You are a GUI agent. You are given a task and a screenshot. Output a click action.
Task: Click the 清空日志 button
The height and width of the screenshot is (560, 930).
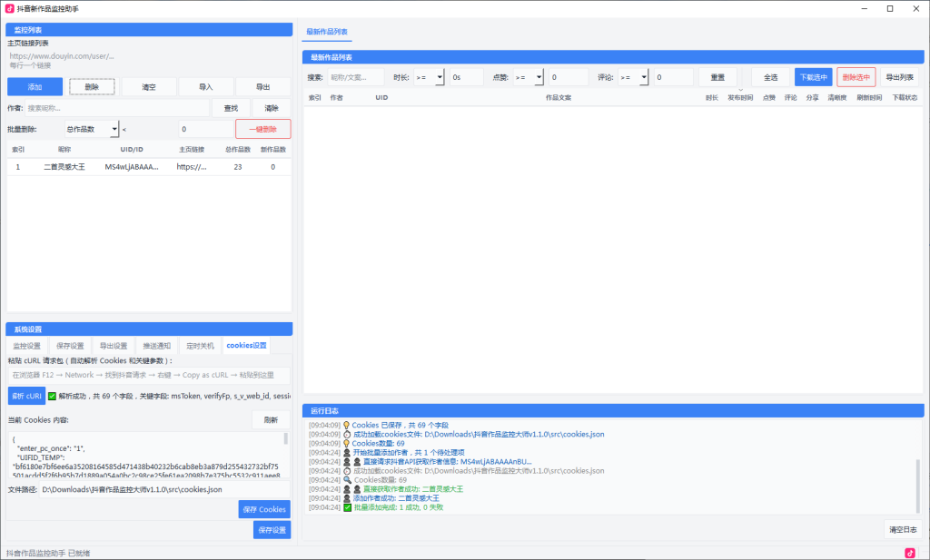[x=903, y=529]
